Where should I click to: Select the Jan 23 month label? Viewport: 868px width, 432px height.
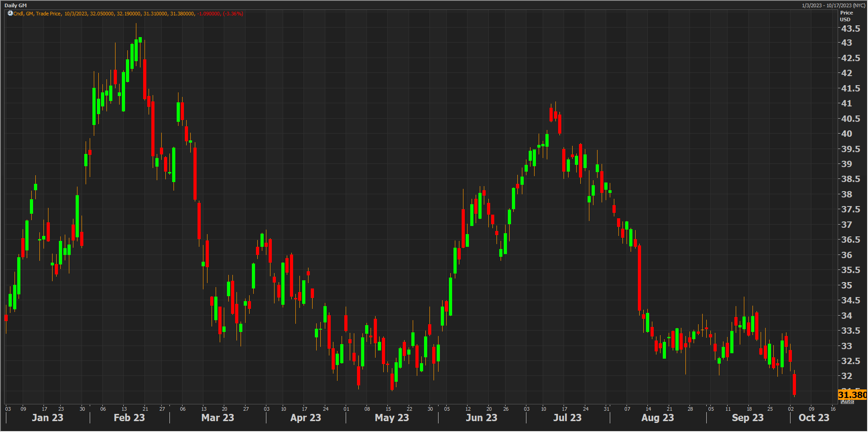(x=48, y=418)
